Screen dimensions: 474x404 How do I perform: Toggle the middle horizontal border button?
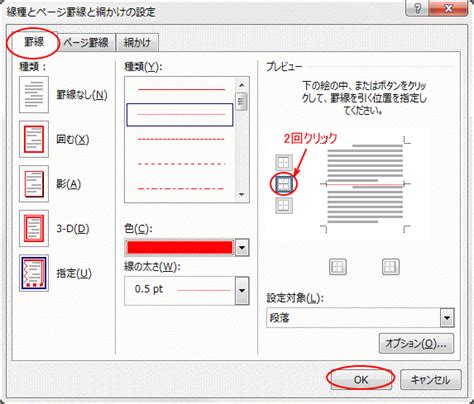click(284, 184)
